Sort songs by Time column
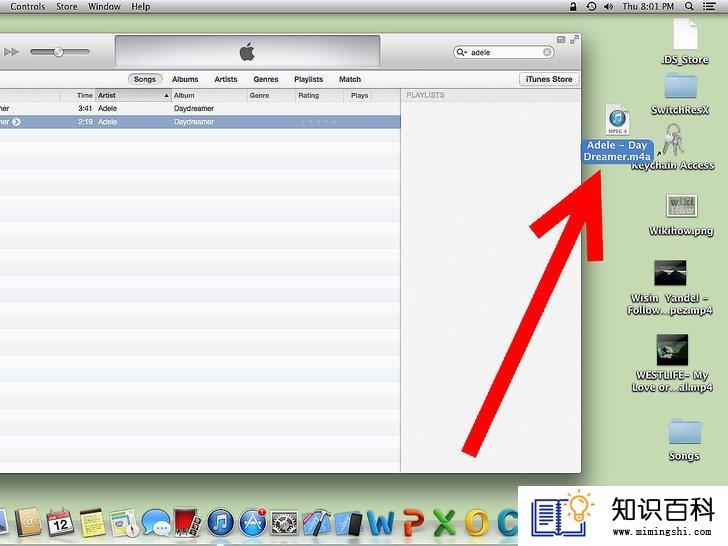 coord(77,95)
